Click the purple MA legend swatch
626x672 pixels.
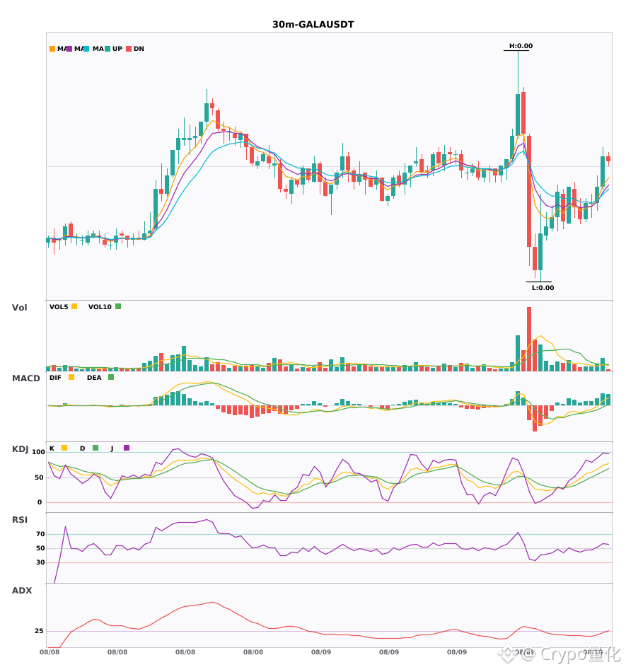69,49
